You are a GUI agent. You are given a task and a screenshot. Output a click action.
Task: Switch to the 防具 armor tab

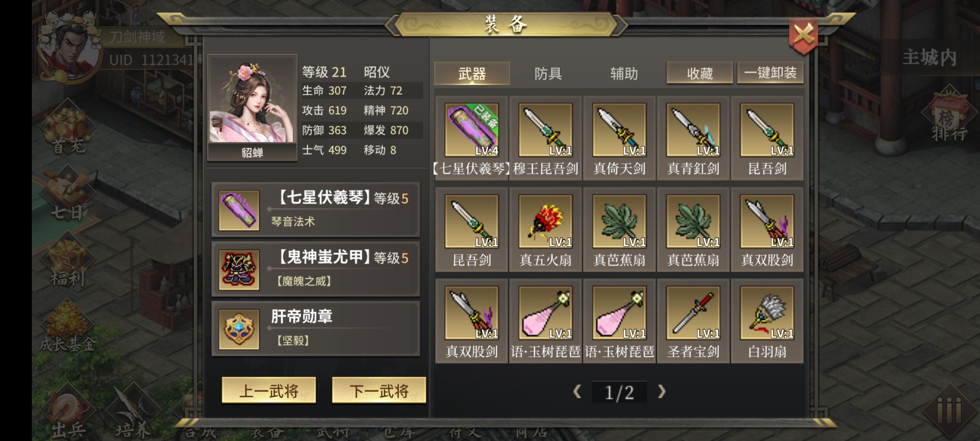click(548, 73)
